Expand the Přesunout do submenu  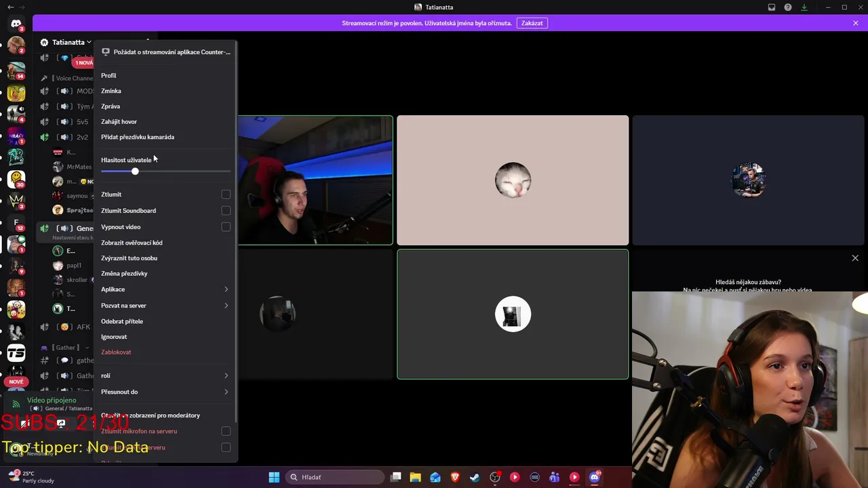[x=165, y=392]
